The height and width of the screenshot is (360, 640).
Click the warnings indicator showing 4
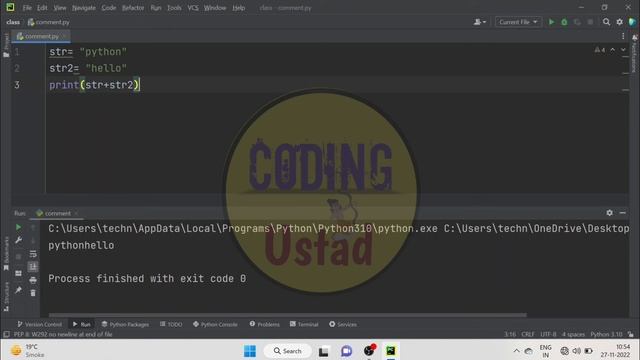point(600,50)
